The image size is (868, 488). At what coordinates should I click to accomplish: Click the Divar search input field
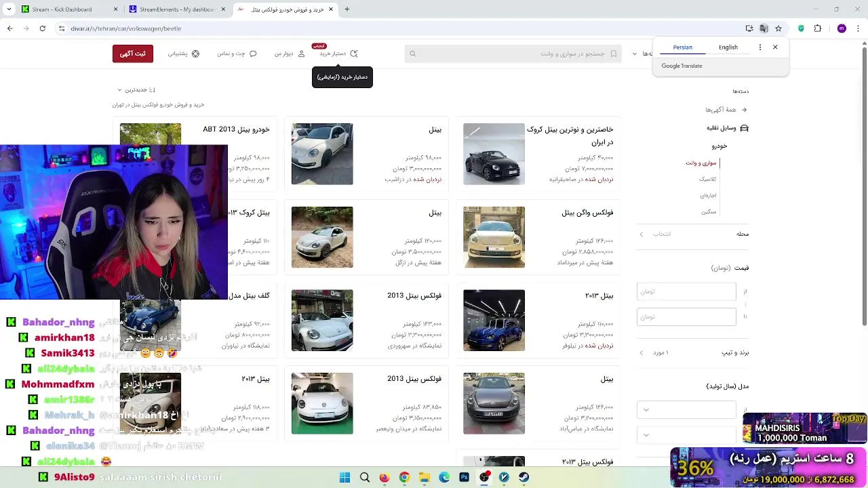pos(513,54)
